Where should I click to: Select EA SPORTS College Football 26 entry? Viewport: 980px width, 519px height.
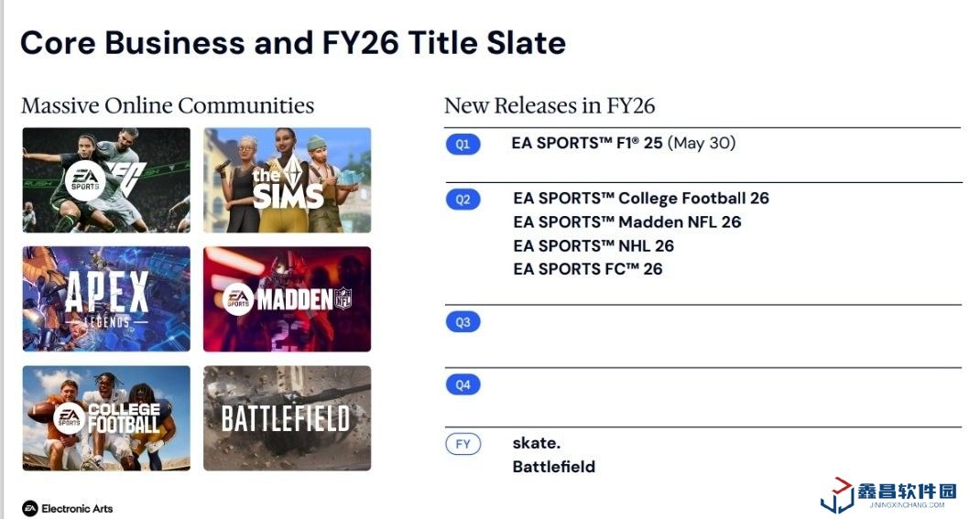pyautogui.click(x=640, y=199)
